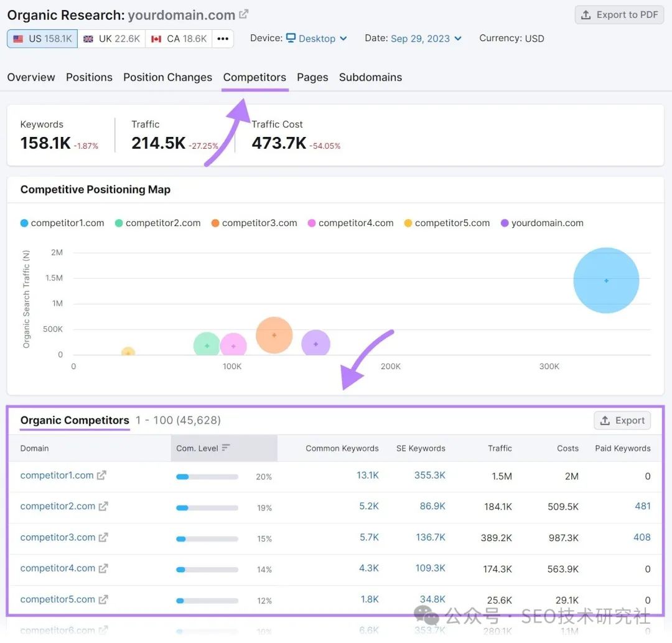Click external link icon beside competitor5.com
Image resolution: width=672 pixels, height=643 pixels.
click(103, 600)
